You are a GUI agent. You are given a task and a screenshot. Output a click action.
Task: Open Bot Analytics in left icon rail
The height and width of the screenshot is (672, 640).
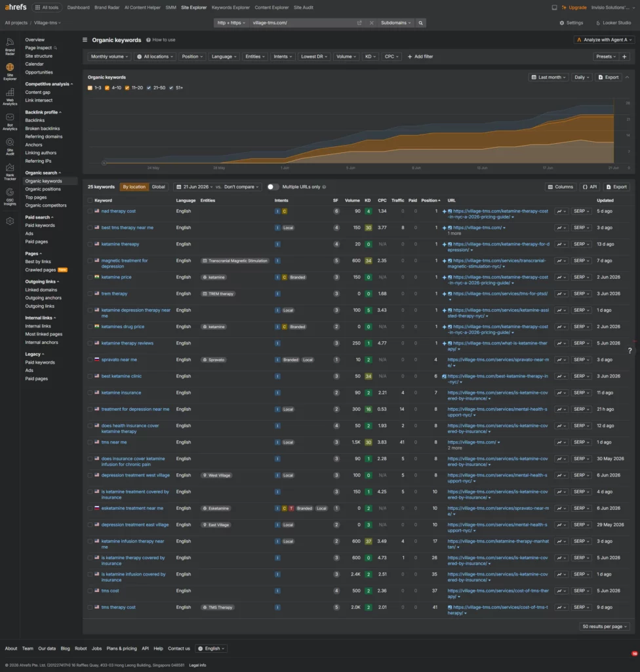coord(10,121)
